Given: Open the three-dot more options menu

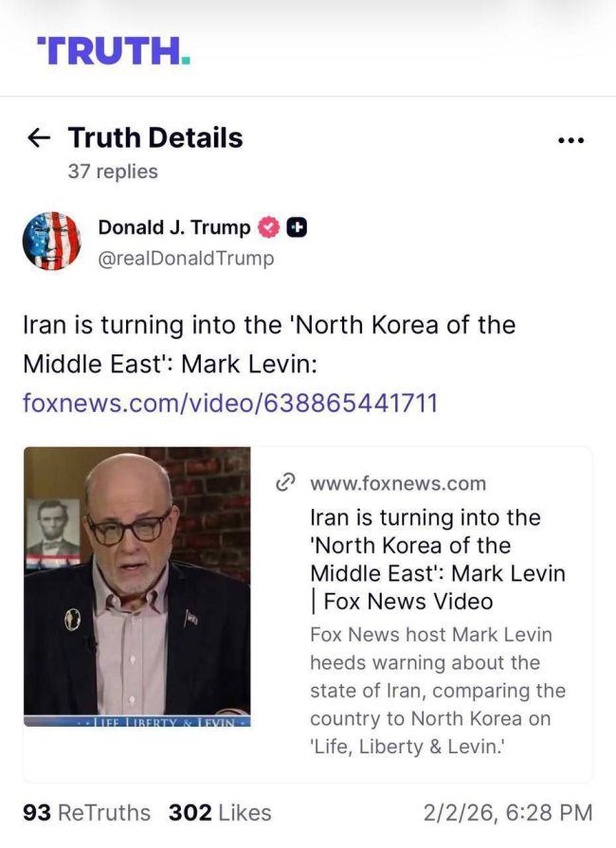Looking at the screenshot, I should (x=571, y=140).
